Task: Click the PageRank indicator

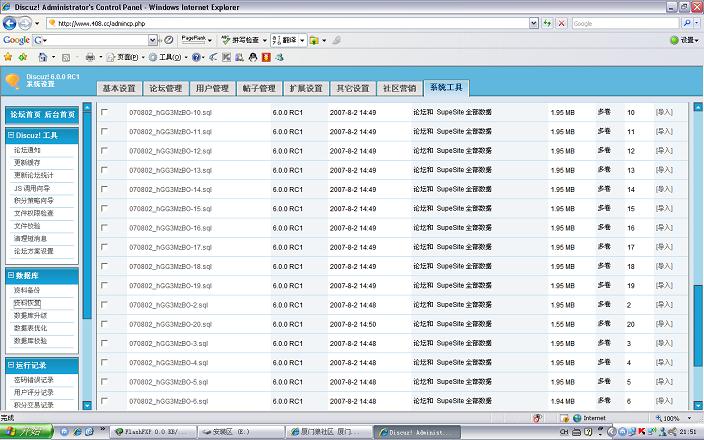Action: [194, 40]
